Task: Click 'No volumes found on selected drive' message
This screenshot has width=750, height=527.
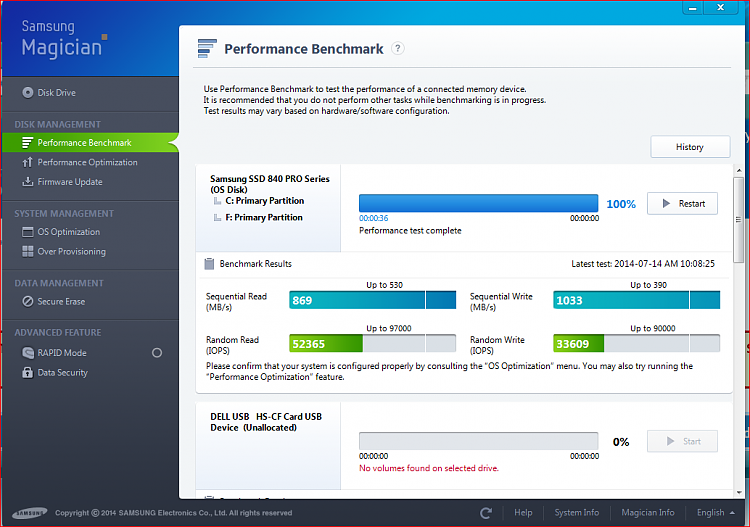Action: point(429,468)
